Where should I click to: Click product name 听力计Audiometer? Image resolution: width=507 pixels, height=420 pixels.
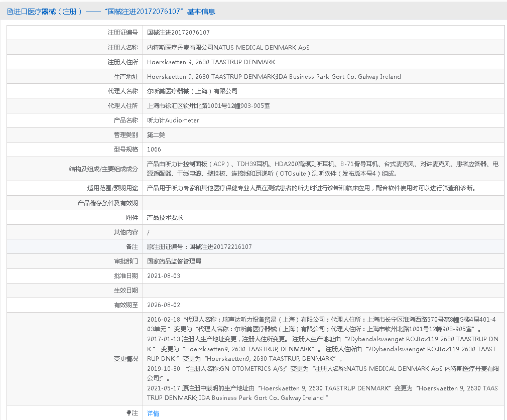tap(173, 120)
